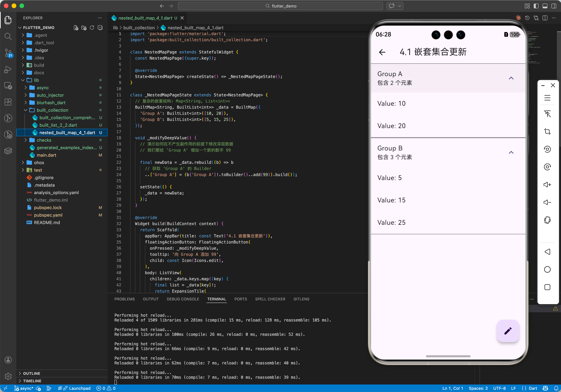561x392 pixels.
Task: Switch to the DEBUG CONSOLE tab
Action: (x=183, y=299)
